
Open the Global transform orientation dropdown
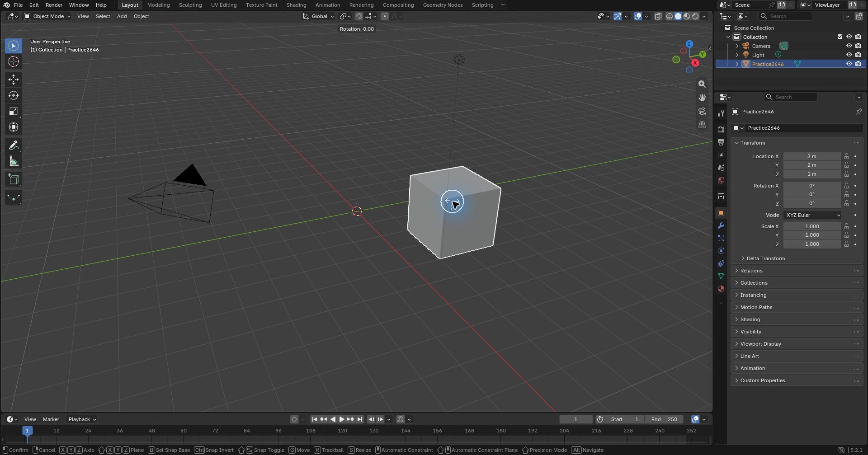318,16
